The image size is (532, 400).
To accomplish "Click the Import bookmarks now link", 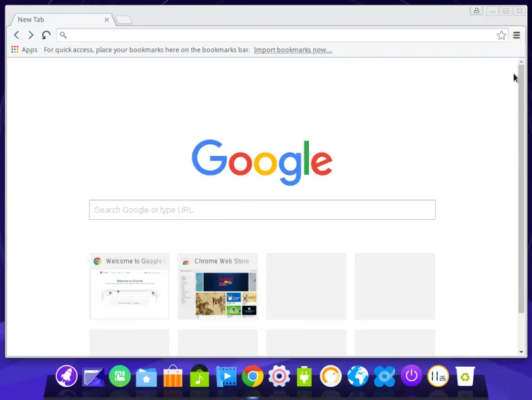I will click(x=292, y=50).
